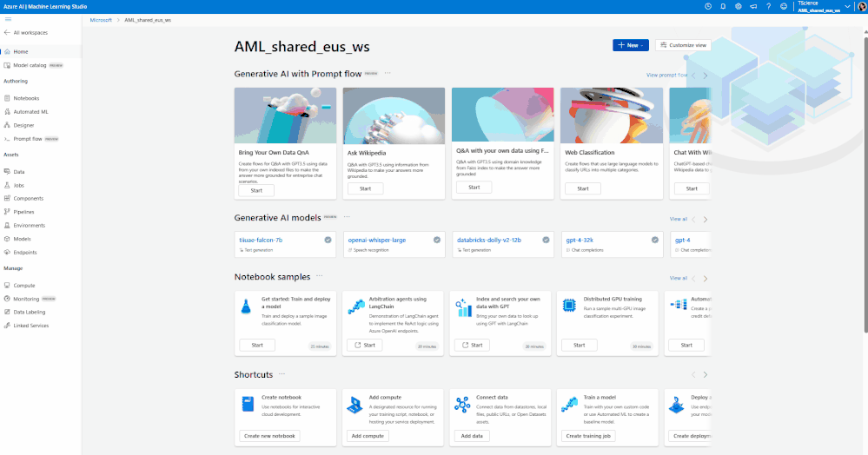
Task: Click the hamburger menu icon
Action: pos(8,19)
